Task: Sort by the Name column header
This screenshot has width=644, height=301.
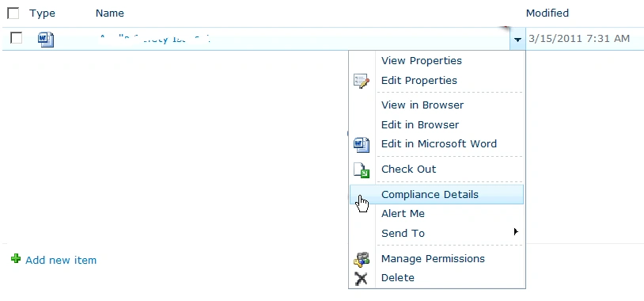Action: [x=110, y=13]
